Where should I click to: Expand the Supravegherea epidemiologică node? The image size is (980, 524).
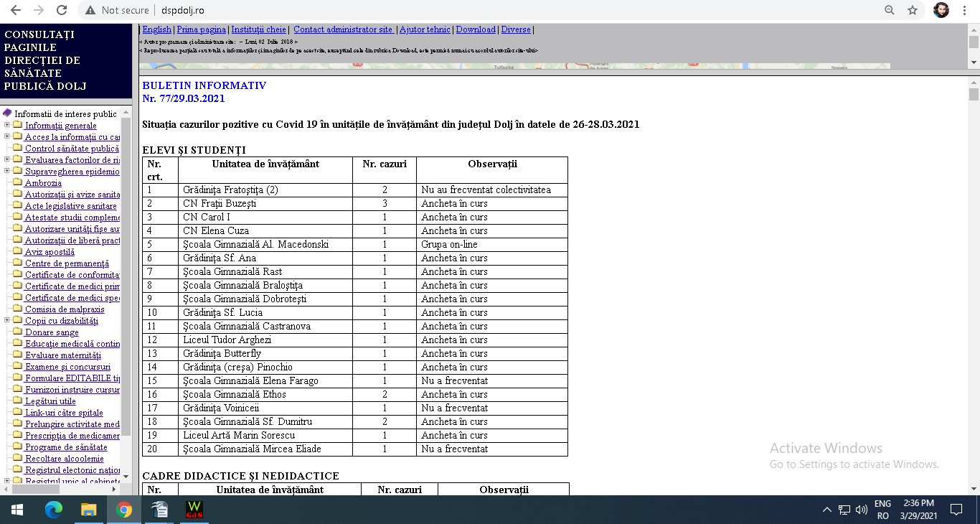(6, 171)
